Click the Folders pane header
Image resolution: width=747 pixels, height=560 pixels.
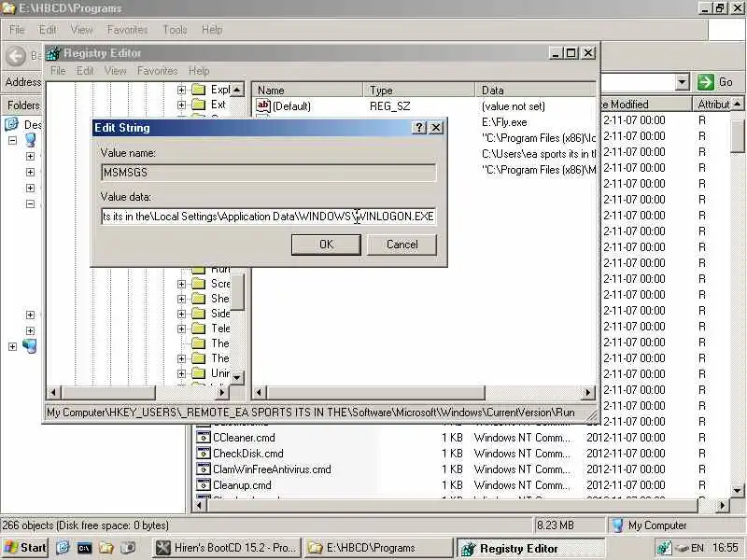(23, 105)
